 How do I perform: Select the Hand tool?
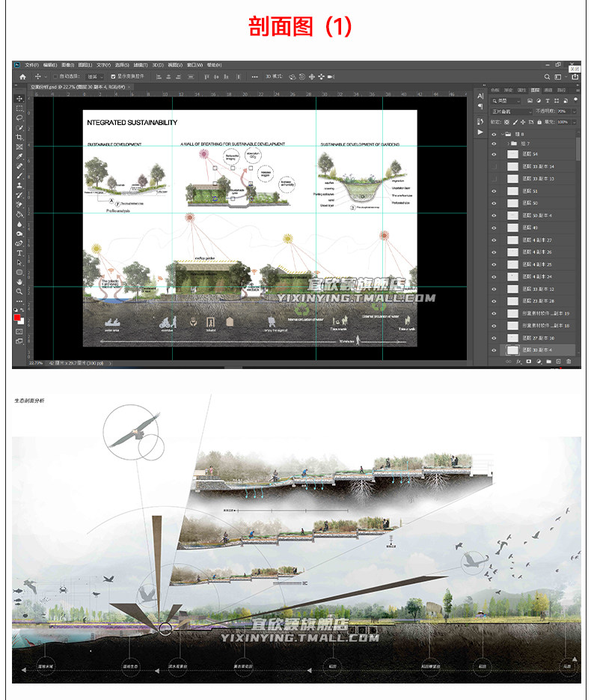pos(19,281)
